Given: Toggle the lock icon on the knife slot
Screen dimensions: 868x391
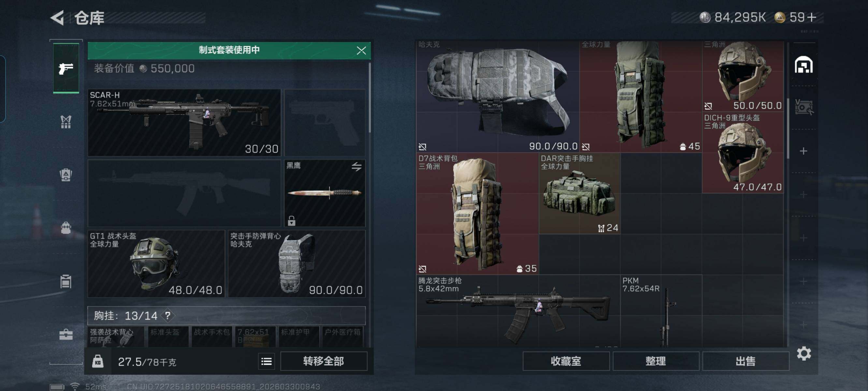Looking at the screenshot, I should point(292,221).
